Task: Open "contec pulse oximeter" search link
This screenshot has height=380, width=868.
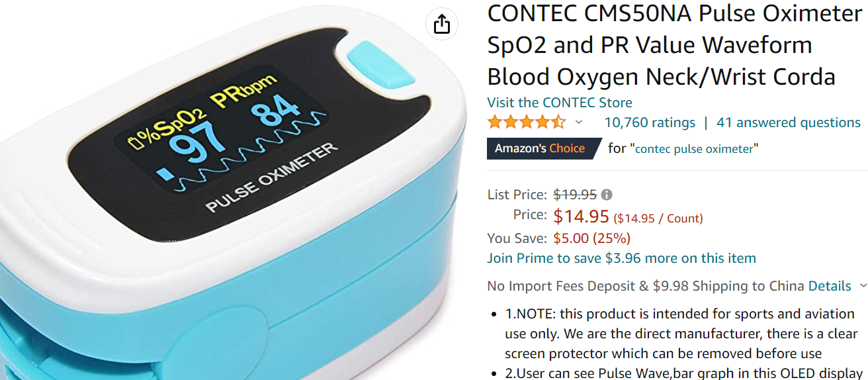Action: point(694,149)
